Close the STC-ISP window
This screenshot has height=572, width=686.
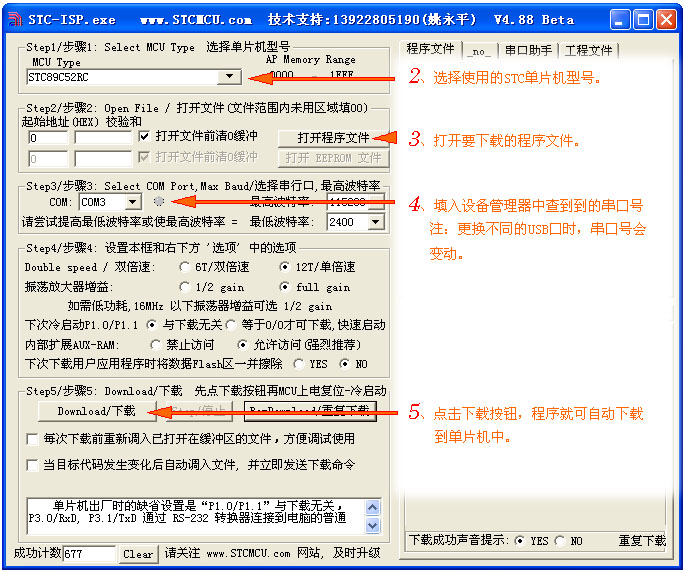pyautogui.click(x=666, y=19)
